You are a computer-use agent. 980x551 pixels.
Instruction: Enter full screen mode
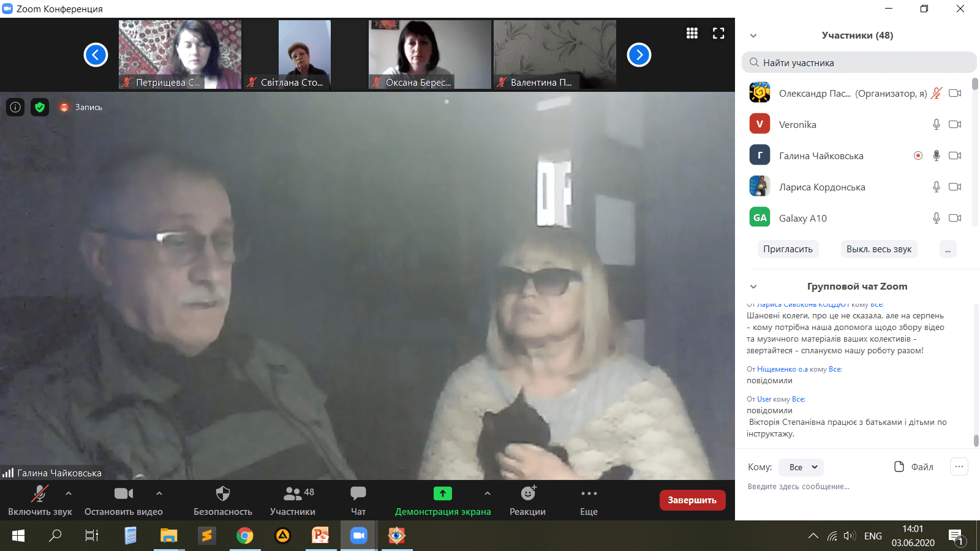point(718,33)
